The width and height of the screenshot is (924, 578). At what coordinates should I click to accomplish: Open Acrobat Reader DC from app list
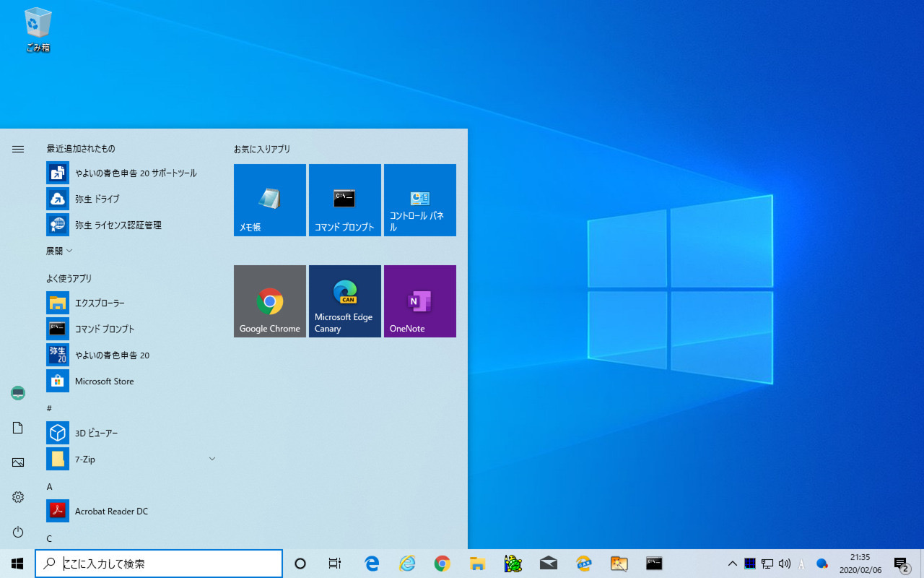111,511
